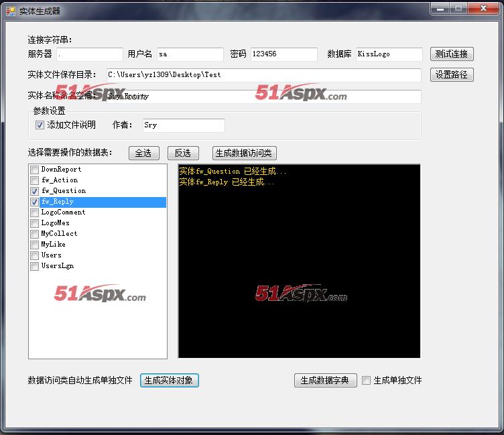Viewport: 504px width, 435px height.
Task: Select the DownReport list item text
Action: 61,170
